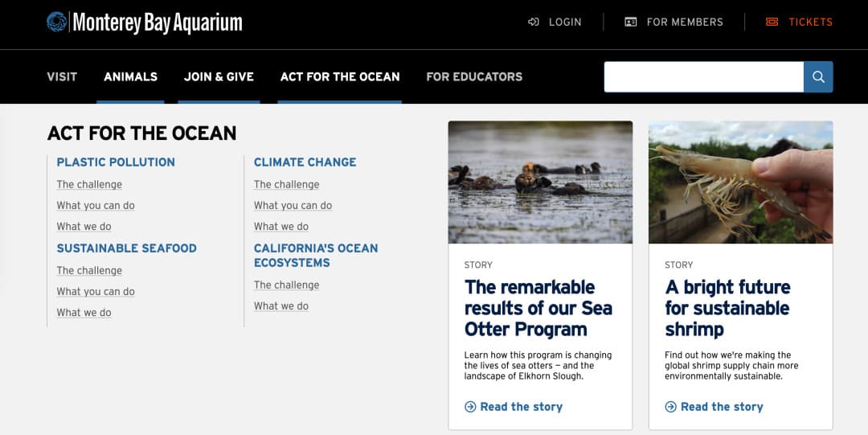The width and height of the screenshot is (868, 435).
Task: Expand the Animals navigation menu
Action: pos(130,76)
